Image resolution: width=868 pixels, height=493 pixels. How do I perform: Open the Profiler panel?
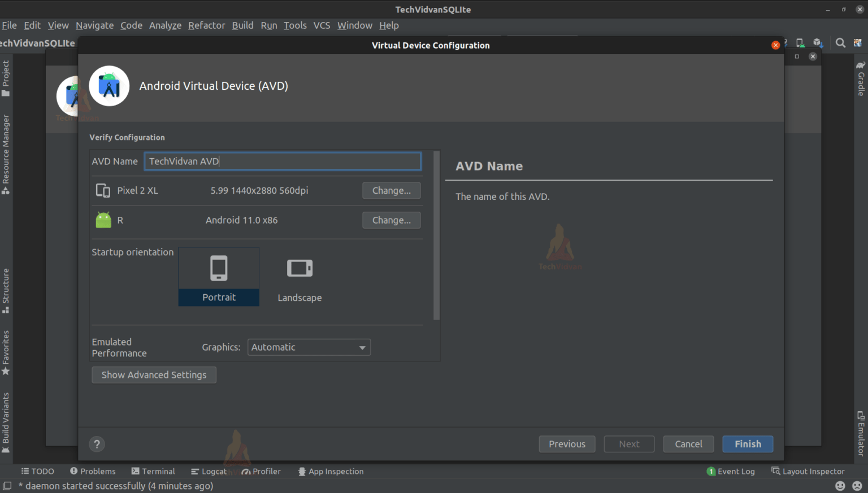(x=261, y=471)
